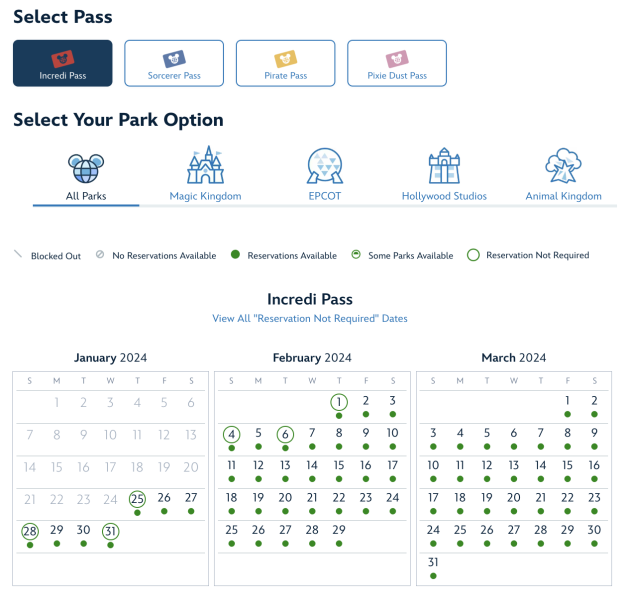
Task: Pick March 15 on the calendar
Action: click(567, 465)
